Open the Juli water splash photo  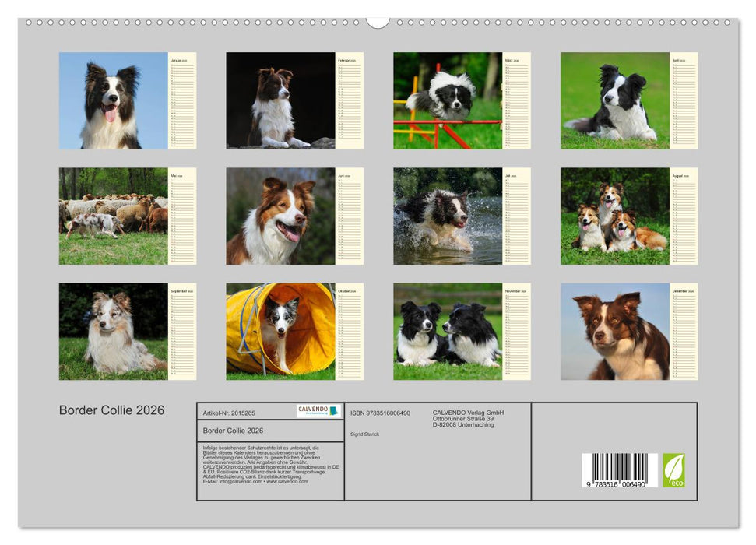click(448, 216)
